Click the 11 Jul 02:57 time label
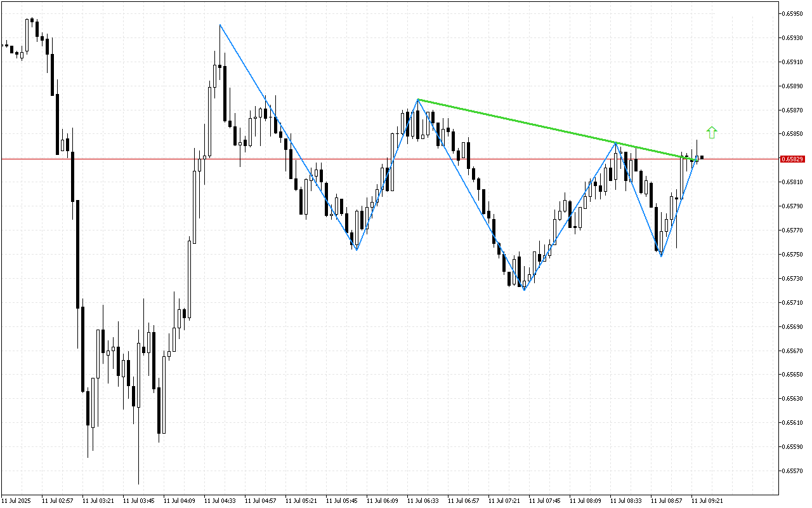812x508 pixels. point(57,500)
